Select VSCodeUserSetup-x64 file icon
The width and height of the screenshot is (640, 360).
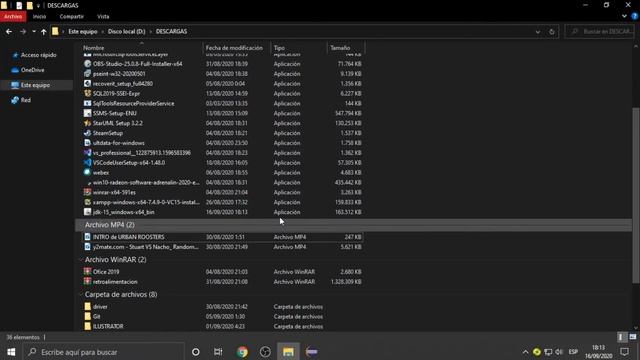point(87,162)
